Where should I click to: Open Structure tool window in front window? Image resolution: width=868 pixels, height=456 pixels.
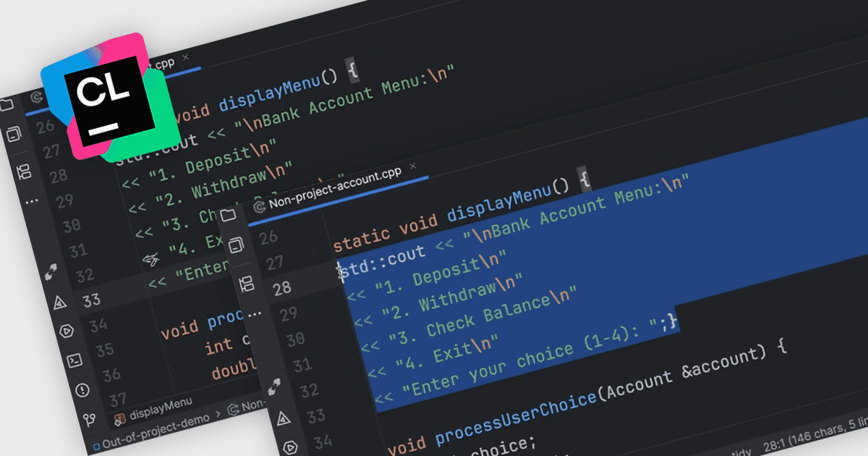(246, 283)
